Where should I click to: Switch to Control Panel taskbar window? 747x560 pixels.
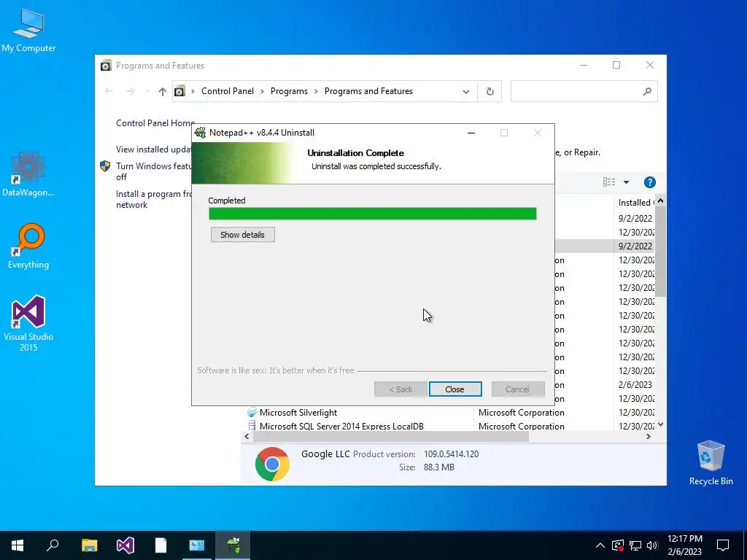(197, 545)
